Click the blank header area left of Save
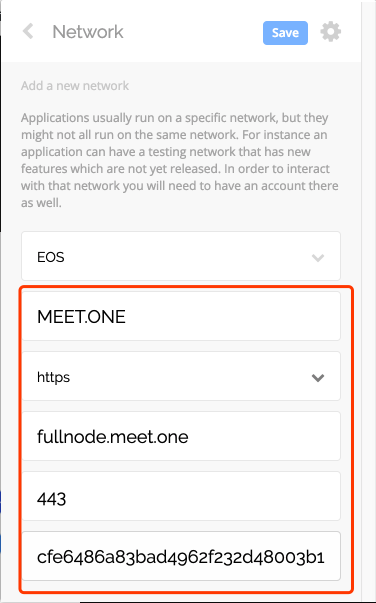376x603 pixels. pyautogui.click(x=192, y=32)
